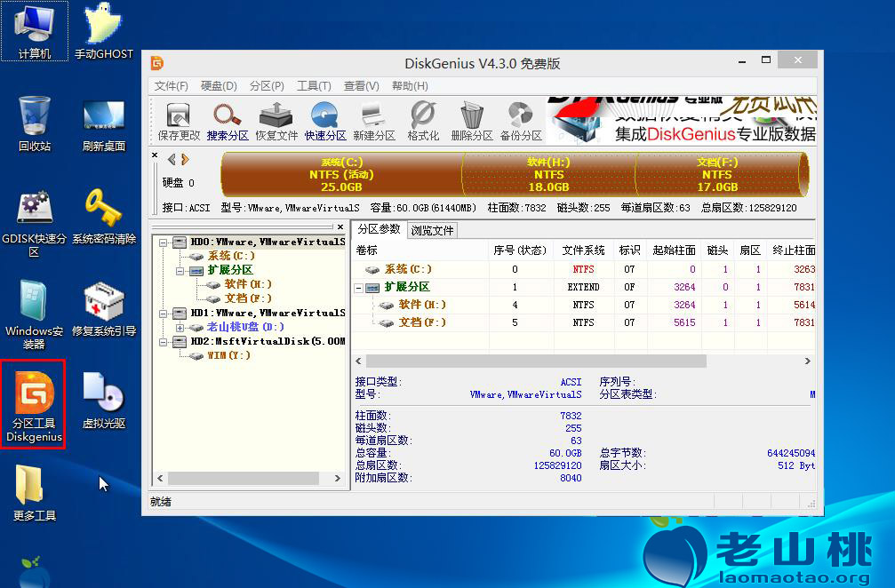Open the 帮助(H) menu
Viewport: 895px width, 588px height.
click(x=409, y=86)
